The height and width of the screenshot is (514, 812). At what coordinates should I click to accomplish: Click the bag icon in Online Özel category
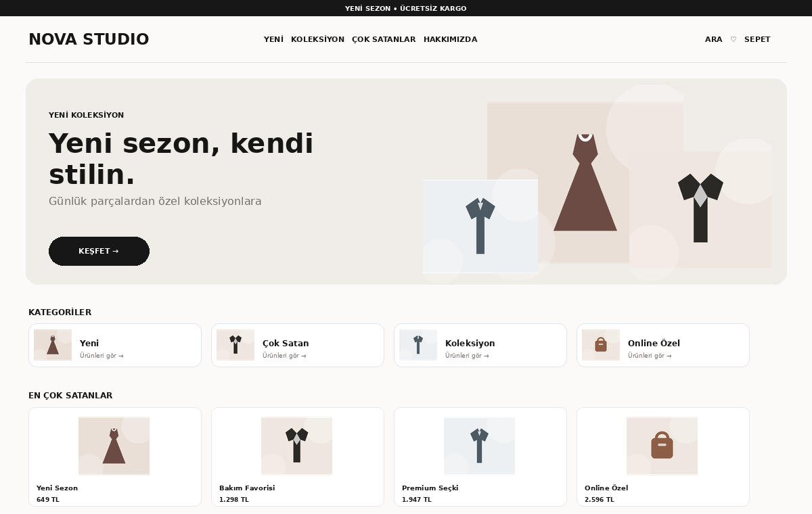[601, 345]
